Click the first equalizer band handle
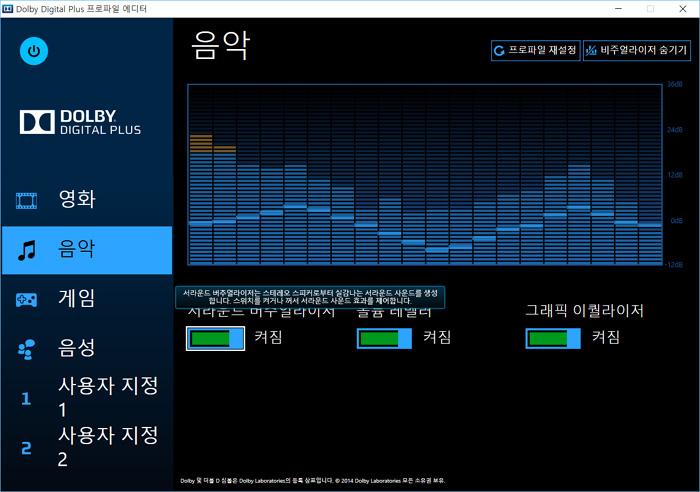The height and width of the screenshot is (492, 700). (x=200, y=223)
